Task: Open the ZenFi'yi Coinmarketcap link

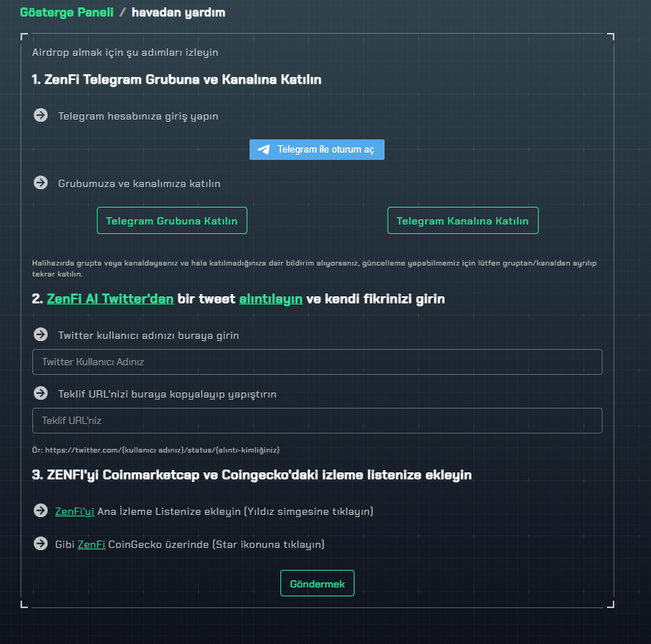Action: point(75,511)
